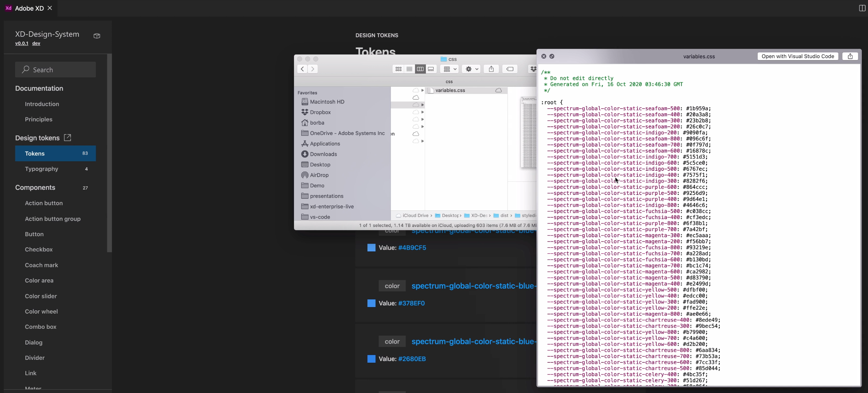Open the Dialog component page
The image size is (868, 393).
(x=34, y=342)
